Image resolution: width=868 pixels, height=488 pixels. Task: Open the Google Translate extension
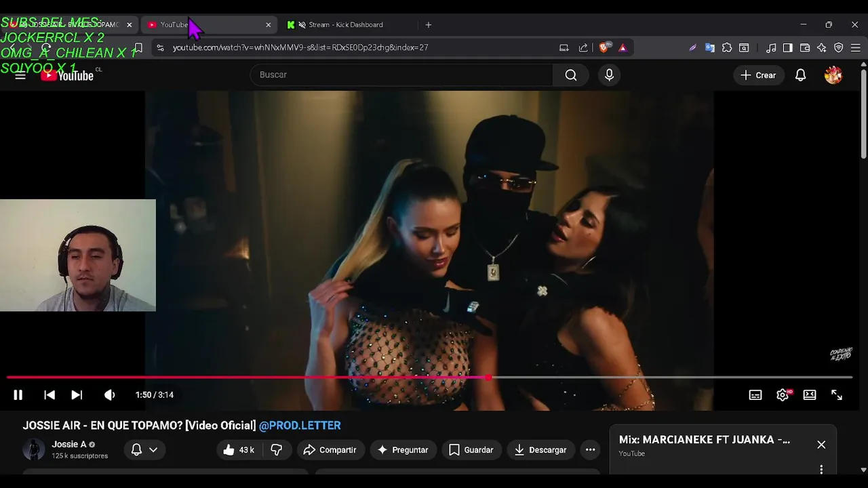[x=710, y=47]
